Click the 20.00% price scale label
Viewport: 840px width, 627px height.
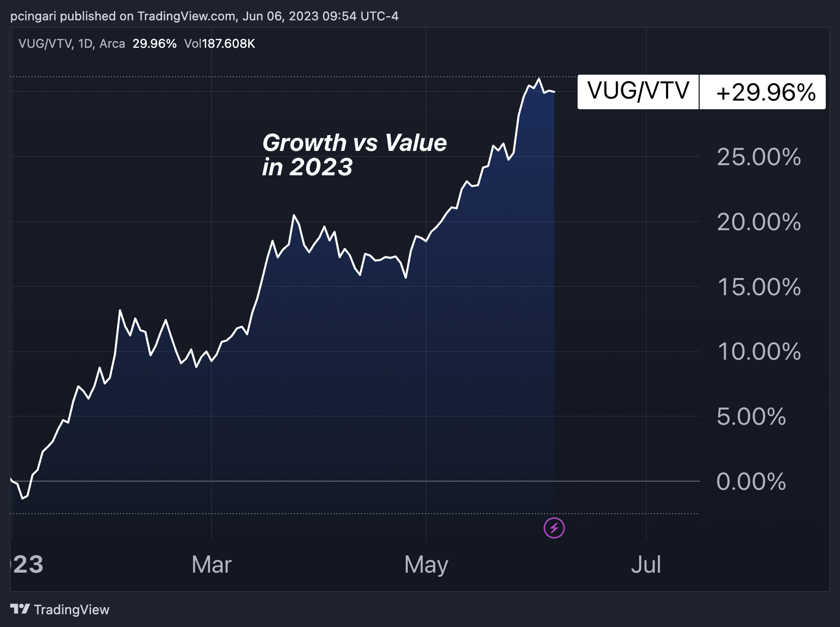tap(759, 222)
